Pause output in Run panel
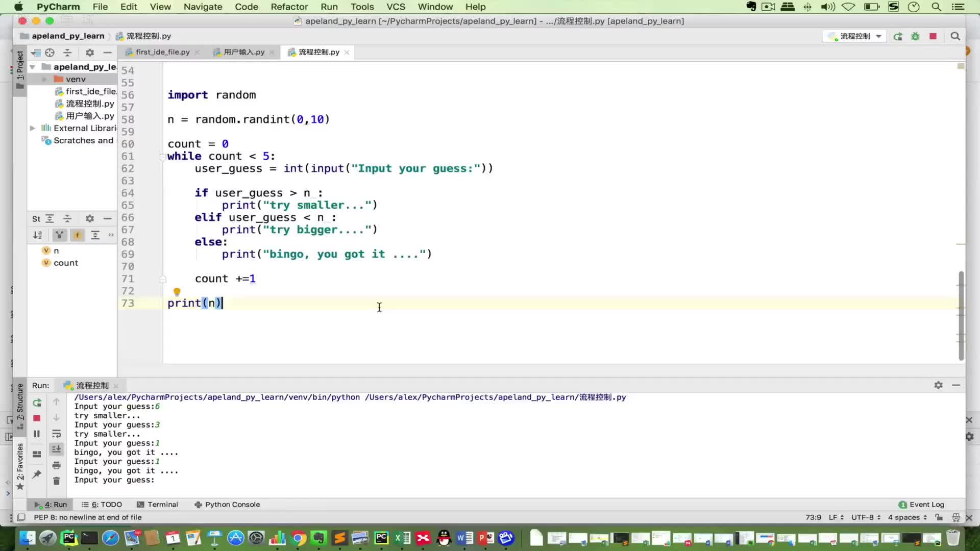The width and height of the screenshot is (980, 551). point(37,434)
